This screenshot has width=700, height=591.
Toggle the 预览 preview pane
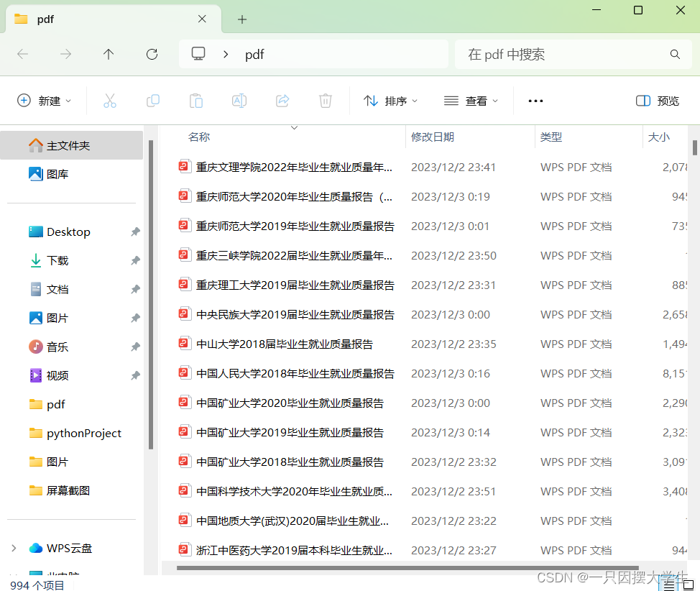point(656,101)
